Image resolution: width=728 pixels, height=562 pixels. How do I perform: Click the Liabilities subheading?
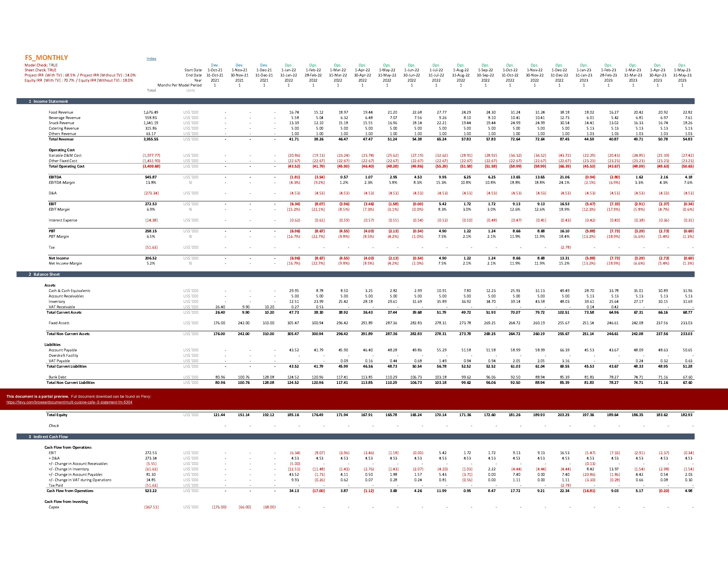(53, 345)
